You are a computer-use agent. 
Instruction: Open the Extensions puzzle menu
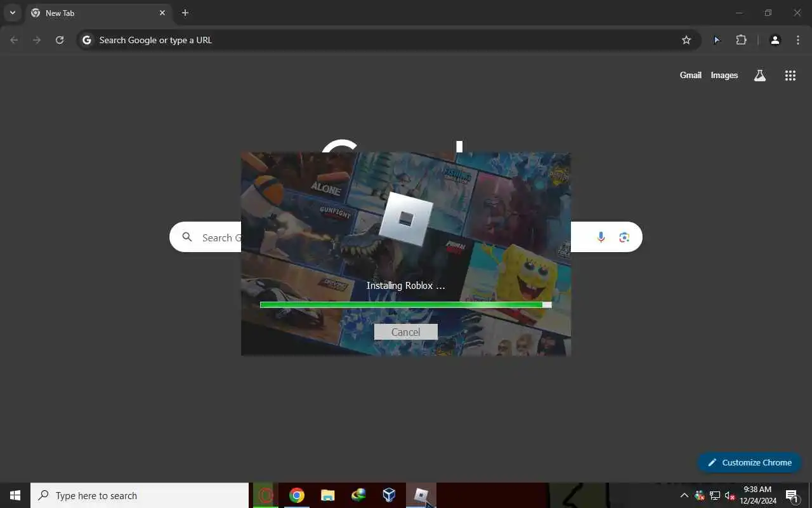[741, 40]
